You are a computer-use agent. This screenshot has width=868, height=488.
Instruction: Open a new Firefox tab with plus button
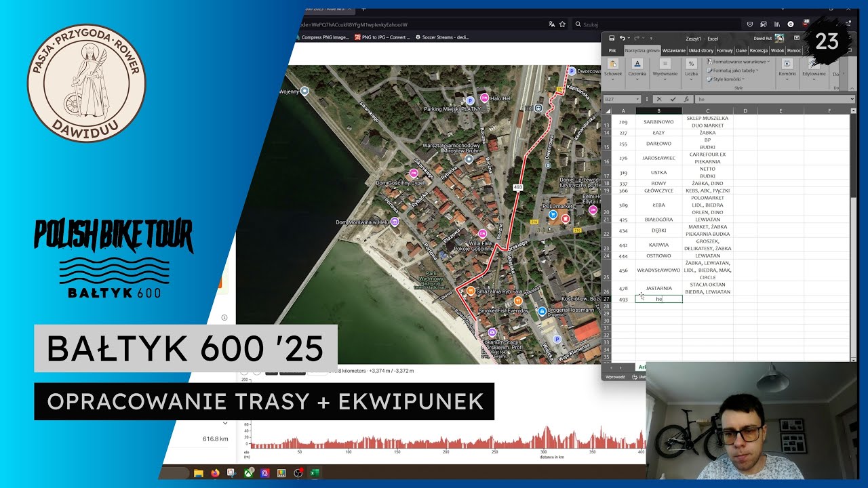[x=363, y=9]
